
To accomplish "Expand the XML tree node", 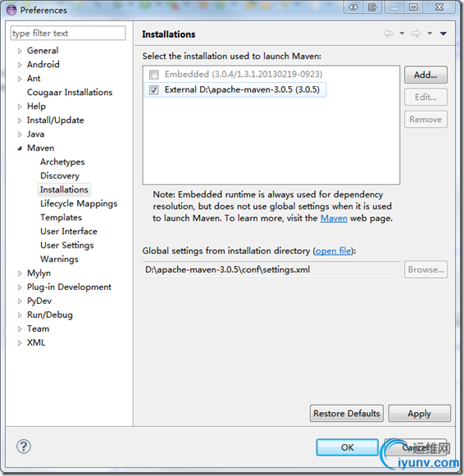I will click(20, 343).
